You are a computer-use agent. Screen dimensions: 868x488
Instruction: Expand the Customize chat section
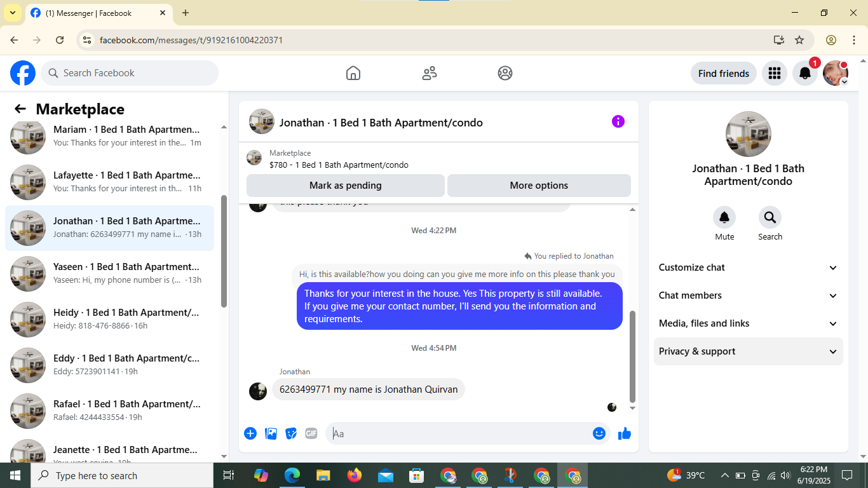(x=749, y=268)
